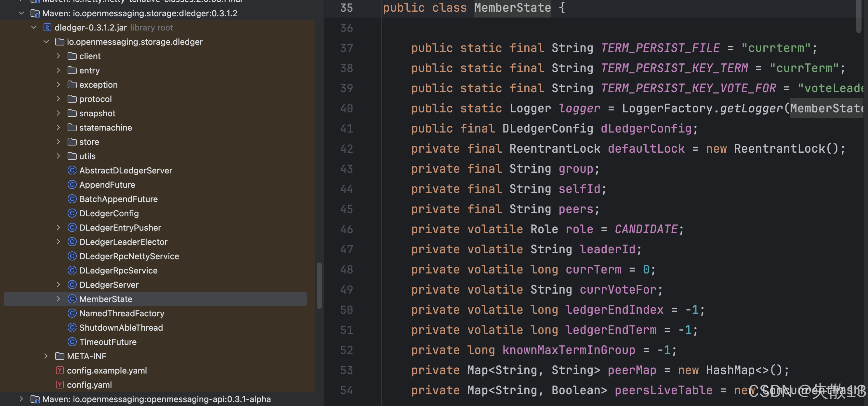Viewport: 868px width, 406px height.
Task: Click the config.example.yaml YAML icon
Action: point(59,370)
